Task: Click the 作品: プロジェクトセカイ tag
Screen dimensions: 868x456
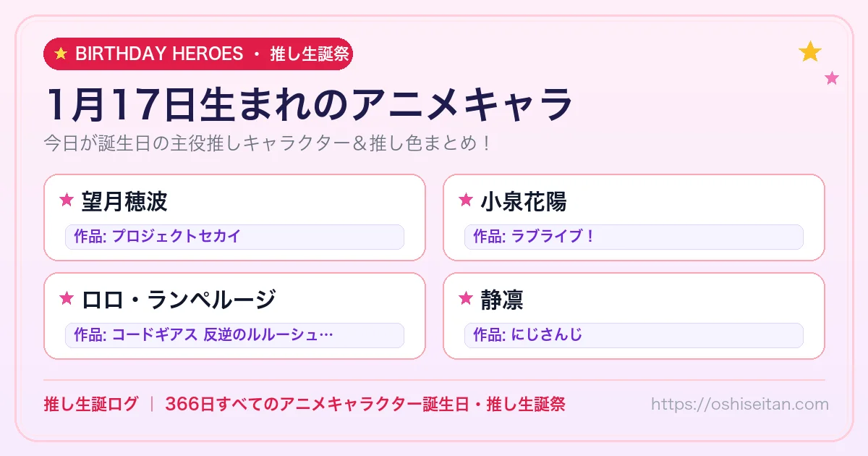Action: (234, 237)
